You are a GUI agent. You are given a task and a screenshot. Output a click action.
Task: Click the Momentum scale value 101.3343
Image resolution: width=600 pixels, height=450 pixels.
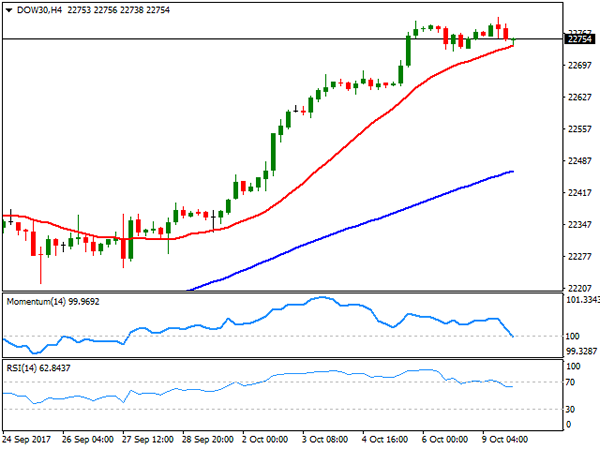point(582,300)
